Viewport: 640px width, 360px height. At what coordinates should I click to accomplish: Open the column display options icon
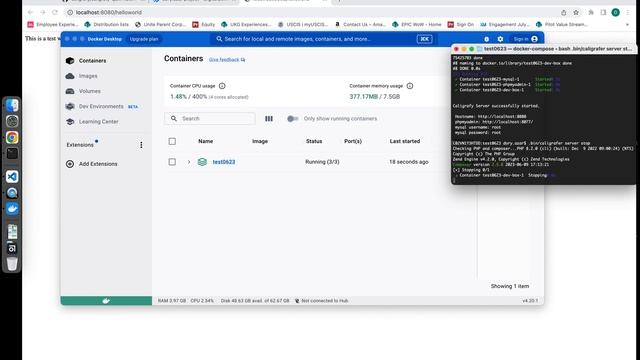(269, 118)
